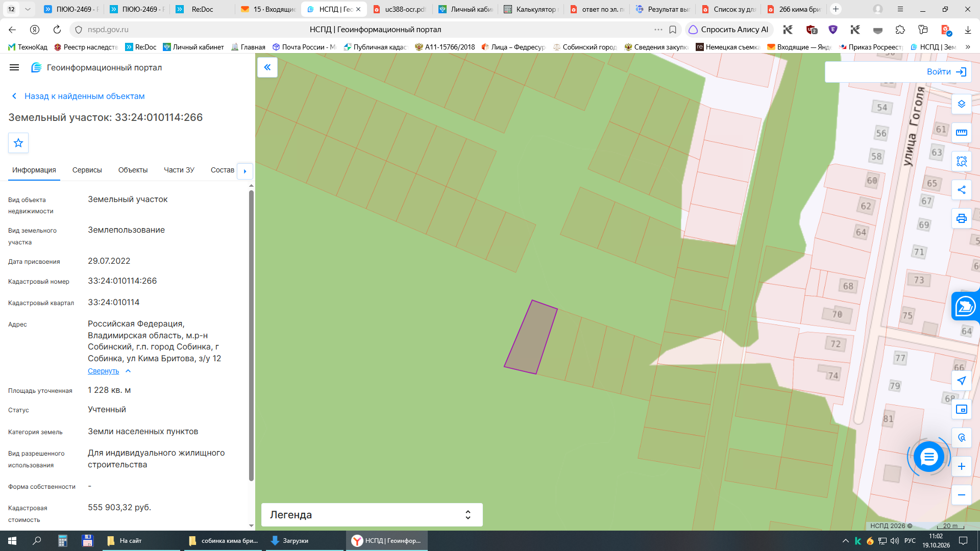This screenshot has height=551, width=980.
Task: Click the Свернуть link under the address
Action: pos(103,371)
